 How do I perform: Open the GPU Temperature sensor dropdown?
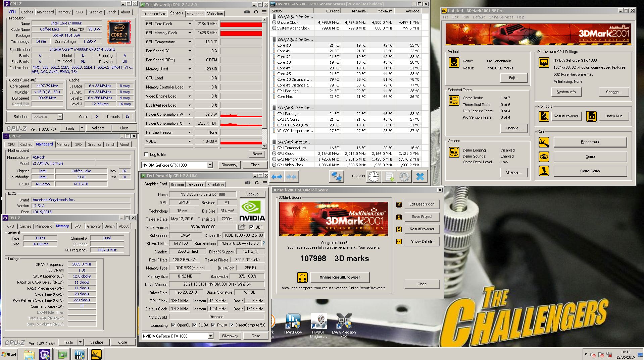point(190,42)
